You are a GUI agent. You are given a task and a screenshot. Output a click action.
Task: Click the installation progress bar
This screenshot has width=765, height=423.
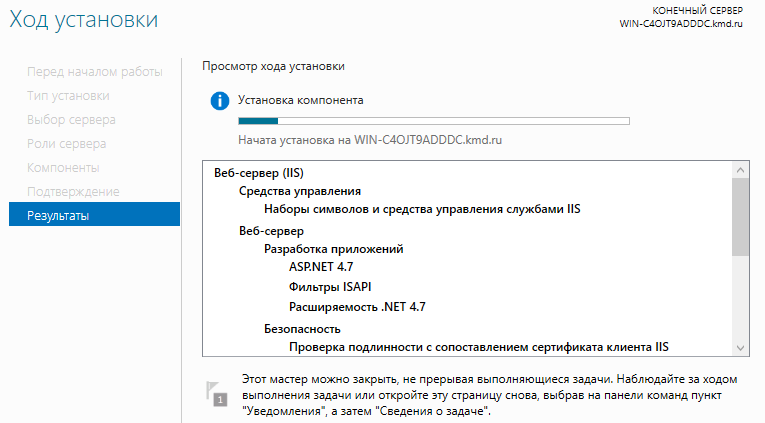pyautogui.click(x=434, y=121)
